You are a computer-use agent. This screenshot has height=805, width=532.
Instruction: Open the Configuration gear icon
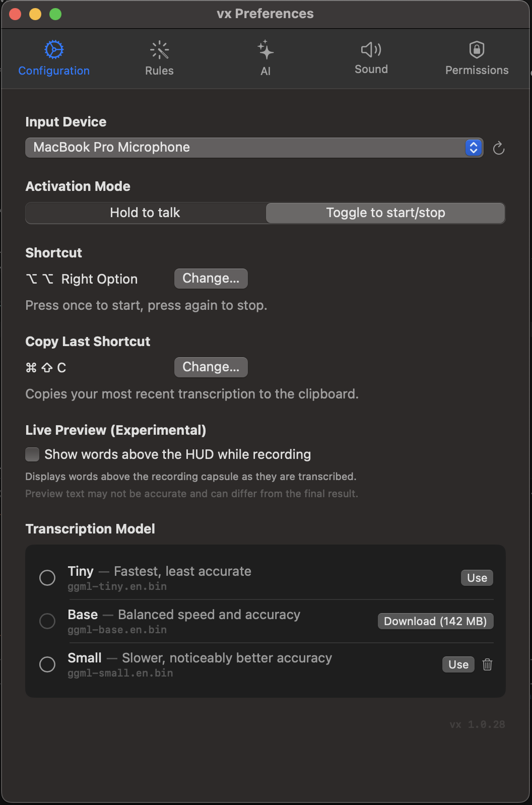click(53, 49)
